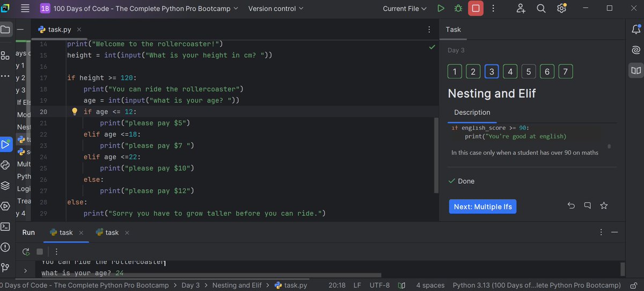Hide the Run tool window with minus icon
This screenshot has width=644, height=291.
(614, 232)
